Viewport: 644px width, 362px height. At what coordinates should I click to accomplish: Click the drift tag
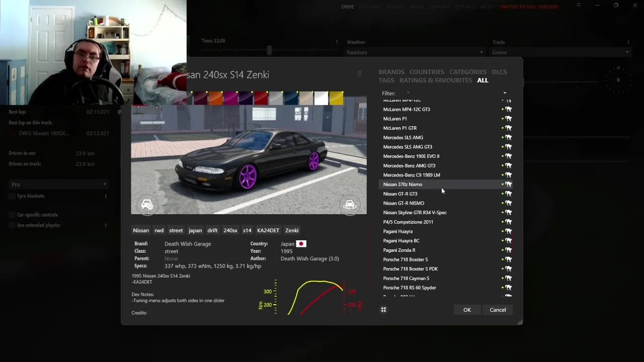click(212, 230)
